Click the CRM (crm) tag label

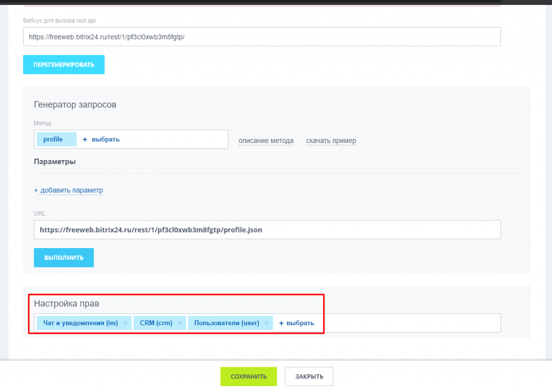point(156,324)
